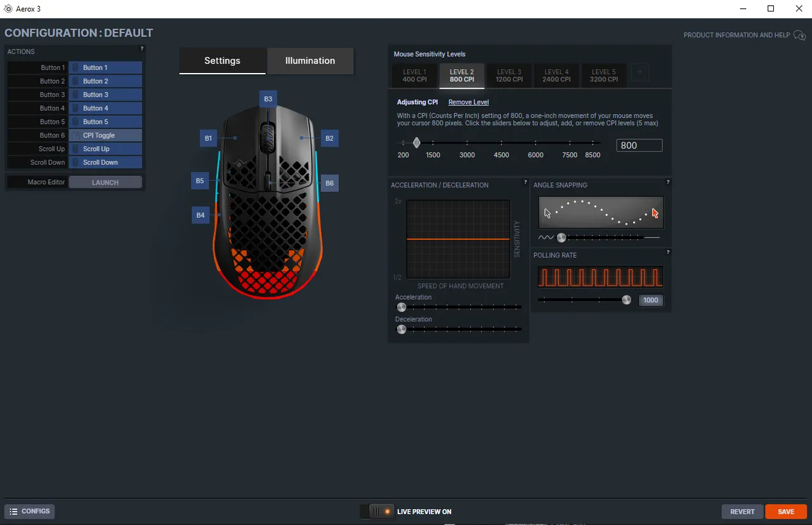Viewport: 812px width, 525px height.
Task: Maximize the Aerox 3 window
Action: point(771,9)
